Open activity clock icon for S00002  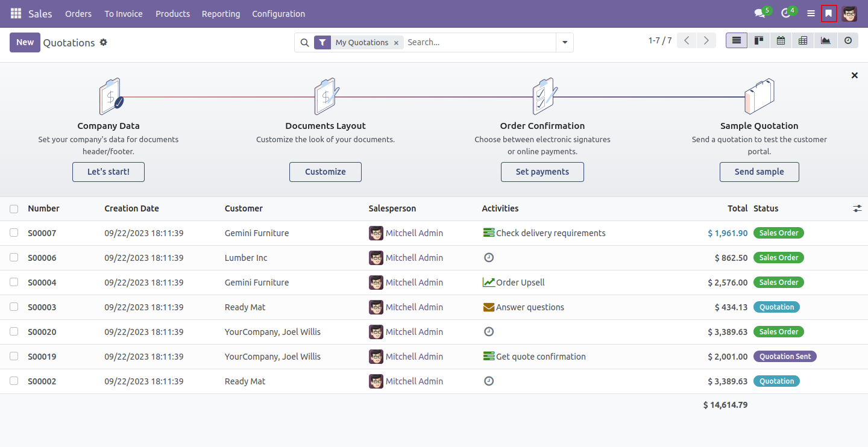click(489, 381)
